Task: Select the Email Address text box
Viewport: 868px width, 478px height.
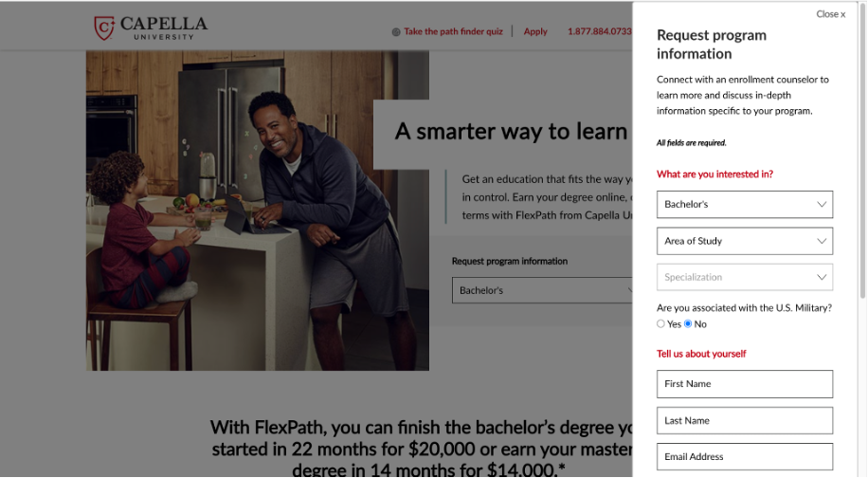Action: 744,456
